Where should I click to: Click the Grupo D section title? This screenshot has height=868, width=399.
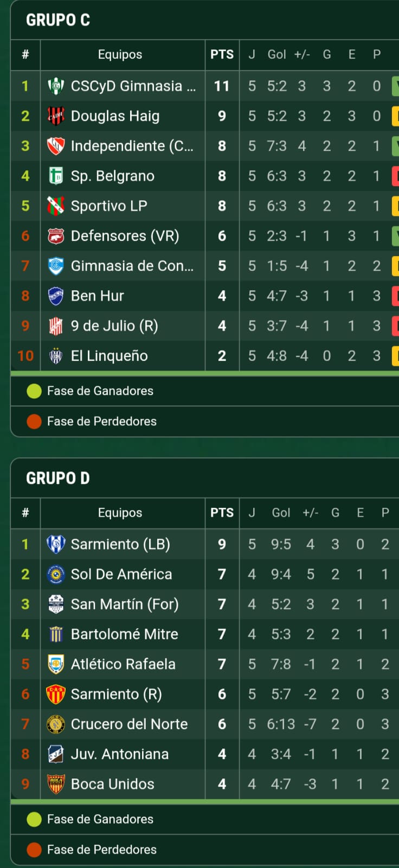click(58, 478)
